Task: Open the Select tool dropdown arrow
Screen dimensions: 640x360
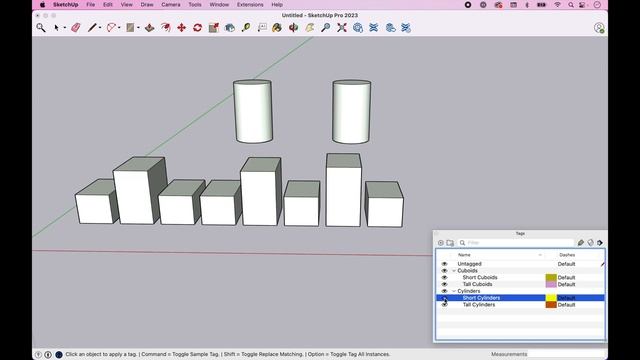Action: pos(64,28)
